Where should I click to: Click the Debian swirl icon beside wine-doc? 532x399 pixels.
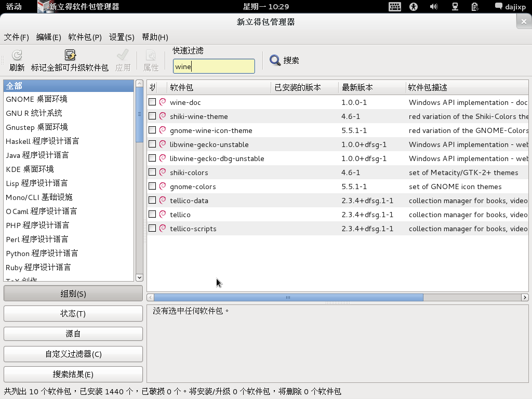(x=163, y=102)
